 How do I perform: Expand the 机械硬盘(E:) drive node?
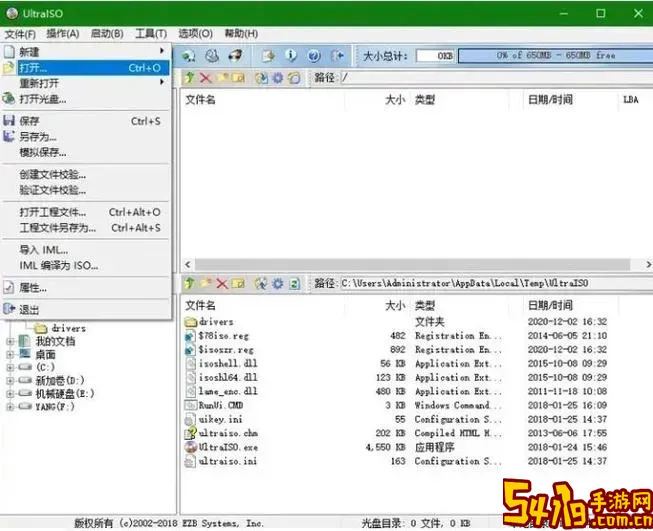pos(10,393)
